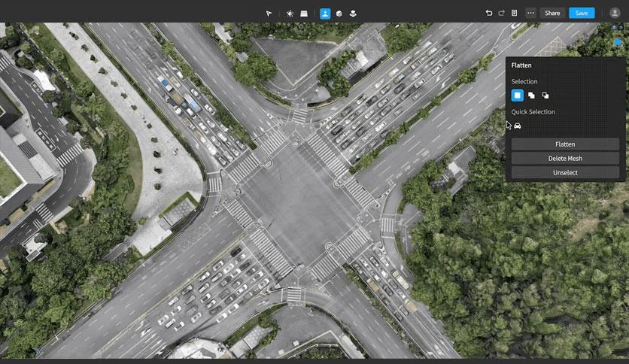Redo the last undone action
The width and height of the screenshot is (629, 364).
(501, 13)
